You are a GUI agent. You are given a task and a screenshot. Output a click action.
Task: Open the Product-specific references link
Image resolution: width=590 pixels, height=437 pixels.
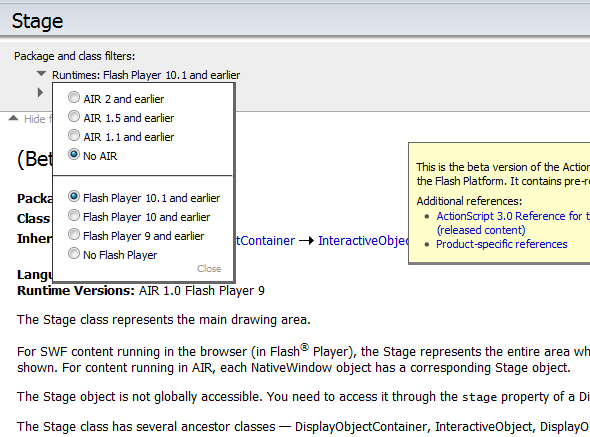[x=502, y=244]
